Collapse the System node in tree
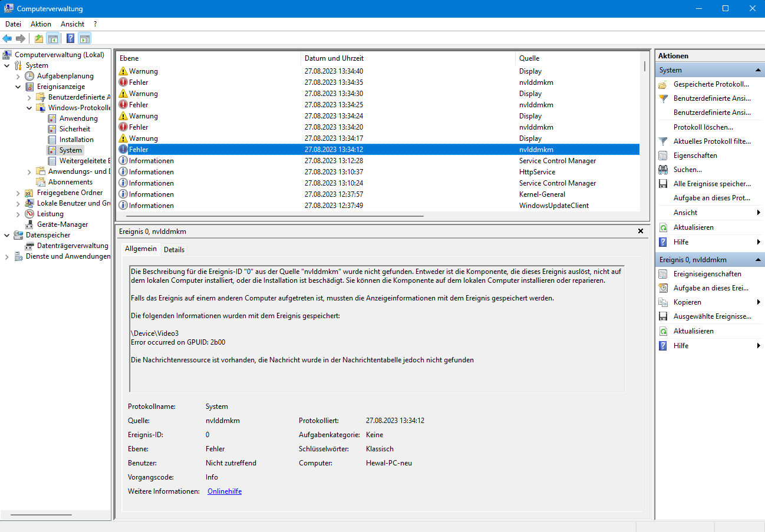 coord(6,65)
